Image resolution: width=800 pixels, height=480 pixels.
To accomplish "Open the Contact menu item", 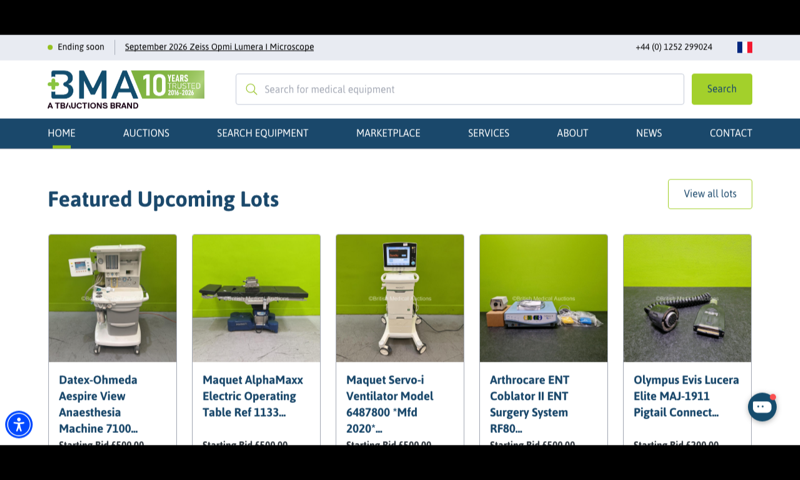I will [x=731, y=133].
